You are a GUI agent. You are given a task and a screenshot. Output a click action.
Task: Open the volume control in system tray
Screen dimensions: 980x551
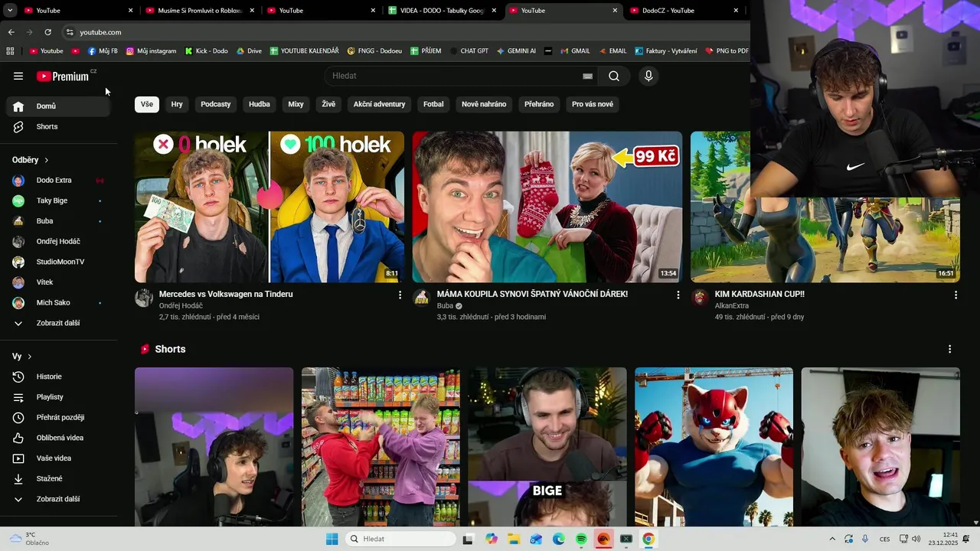pyautogui.click(x=916, y=539)
